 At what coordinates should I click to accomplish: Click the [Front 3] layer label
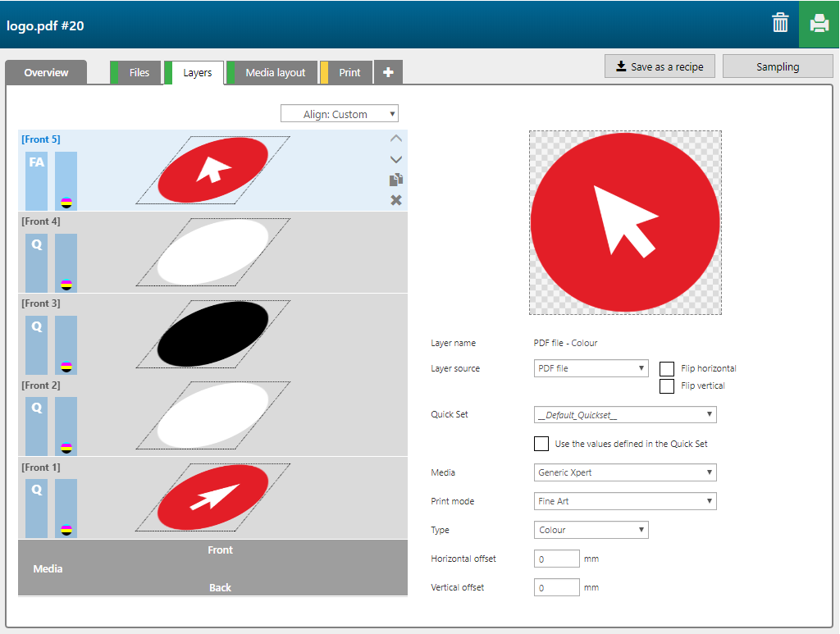[41, 303]
